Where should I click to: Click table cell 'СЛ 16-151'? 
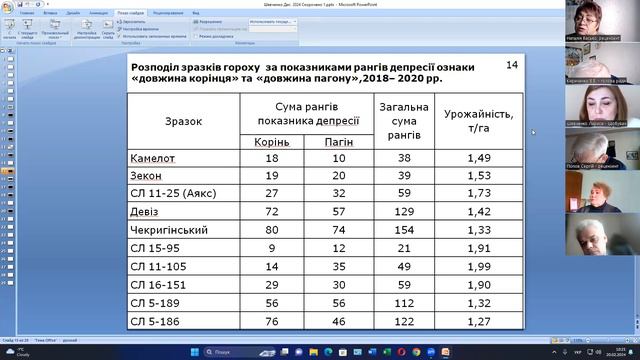pyautogui.click(x=184, y=285)
